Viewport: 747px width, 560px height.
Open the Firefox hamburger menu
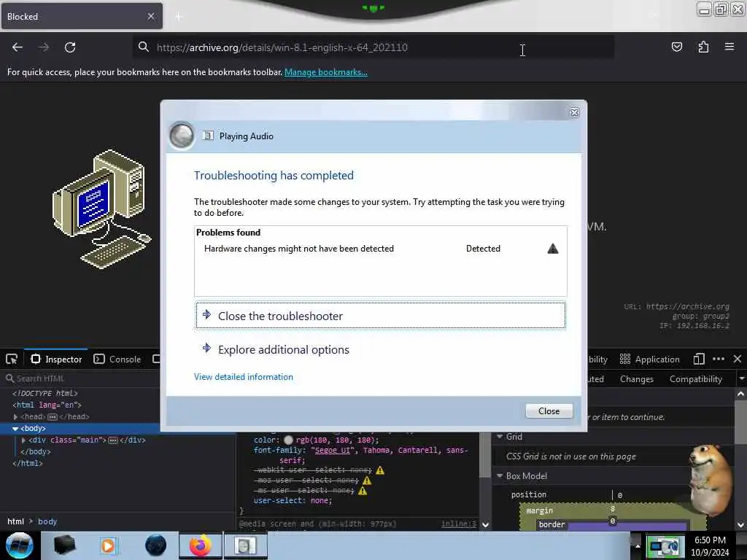[x=729, y=47]
